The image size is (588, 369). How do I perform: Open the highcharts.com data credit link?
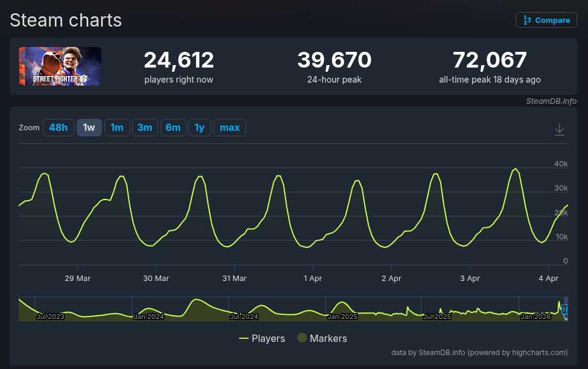click(x=479, y=353)
